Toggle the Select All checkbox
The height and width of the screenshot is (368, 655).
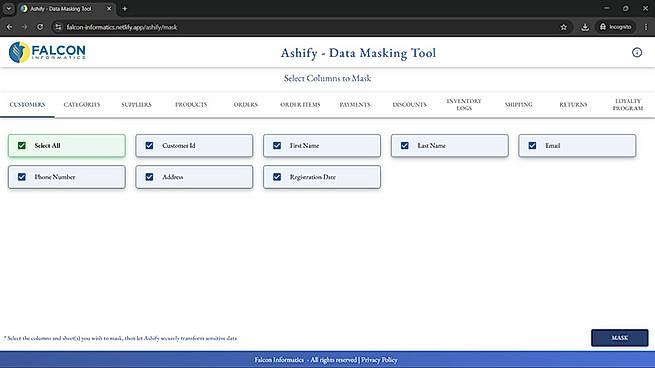(x=22, y=145)
